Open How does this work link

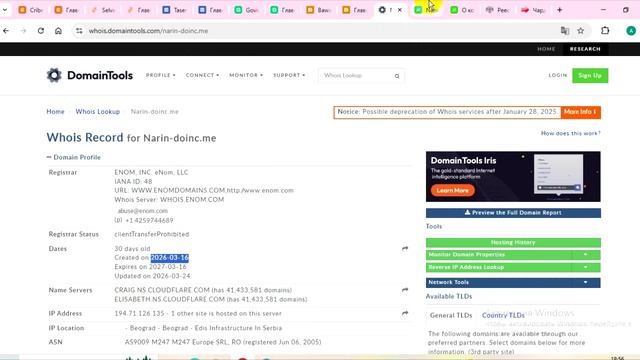pos(571,133)
